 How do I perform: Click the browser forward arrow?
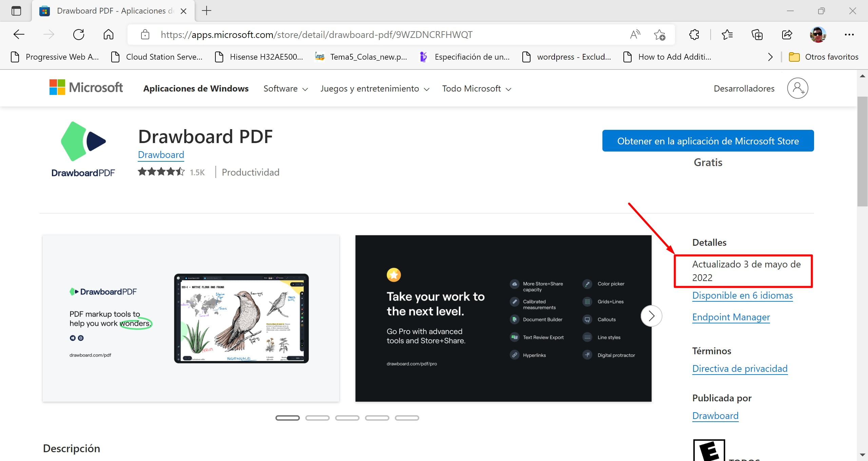coord(49,34)
